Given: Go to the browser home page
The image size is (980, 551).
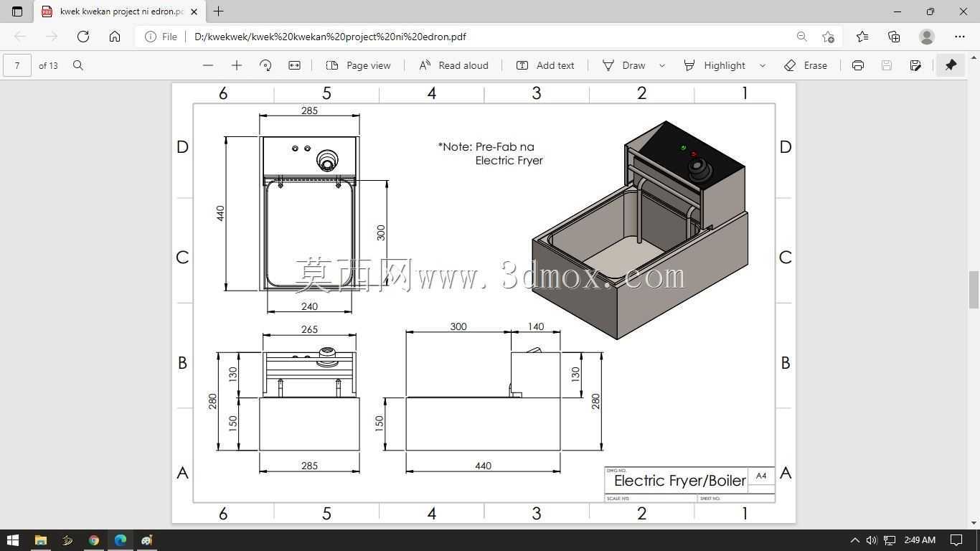Looking at the screenshot, I should click(x=115, y=37).
